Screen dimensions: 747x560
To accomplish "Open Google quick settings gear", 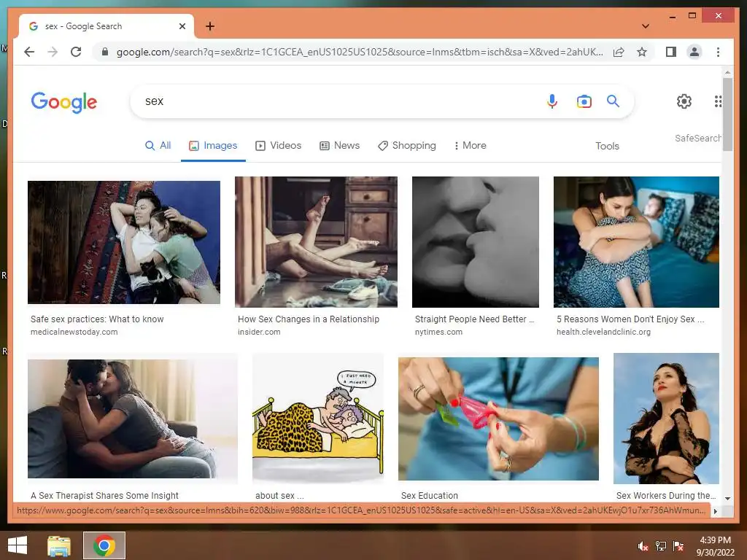I will pyautogui.click(x=684, y=101).
